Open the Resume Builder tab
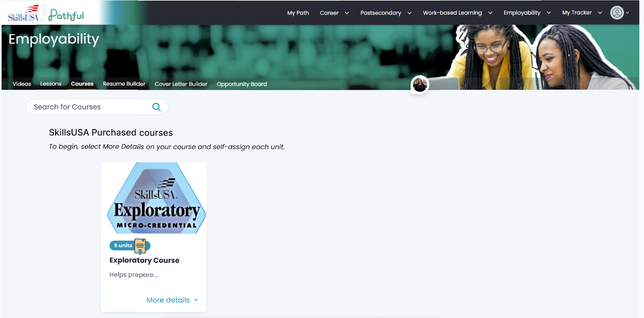The image size is (644, 318). (x=124, y=84)
